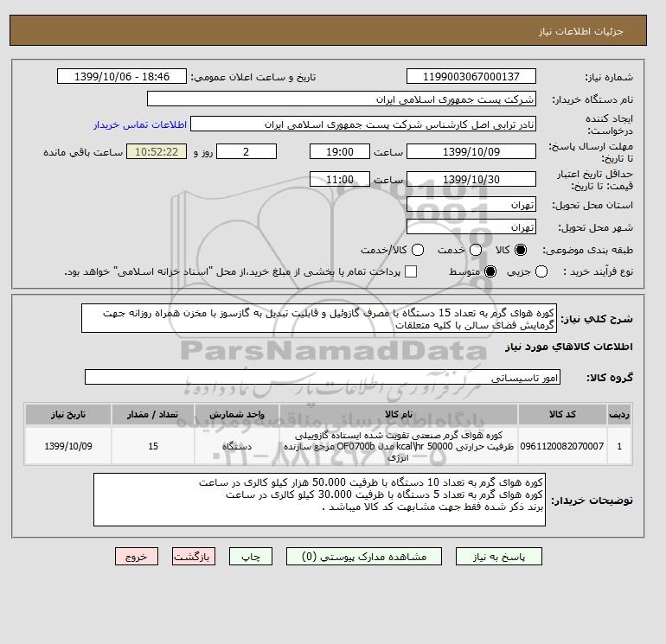Click the row number cell 1
Viewport: 666px width, 644px height.
click(619, 446)
